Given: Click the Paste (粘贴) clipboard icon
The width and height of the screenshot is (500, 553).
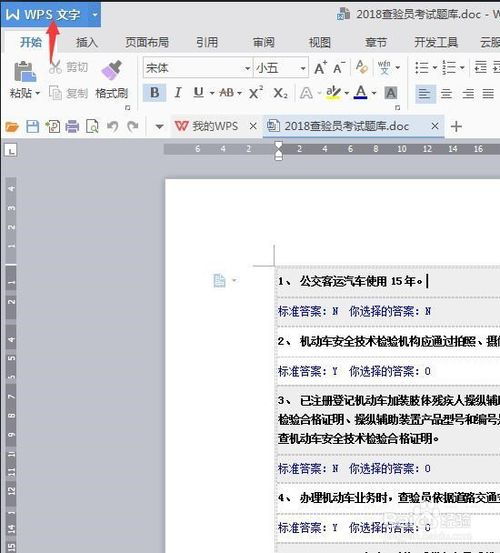Looking at the screenshot, I should point(25,71).
